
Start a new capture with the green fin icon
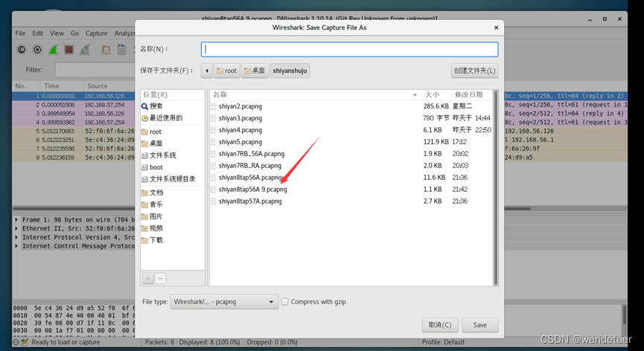(53, 50)
